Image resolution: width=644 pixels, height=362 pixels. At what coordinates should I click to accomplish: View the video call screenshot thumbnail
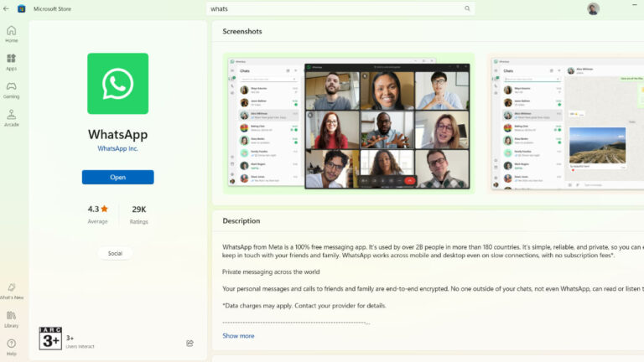[349, 123]
